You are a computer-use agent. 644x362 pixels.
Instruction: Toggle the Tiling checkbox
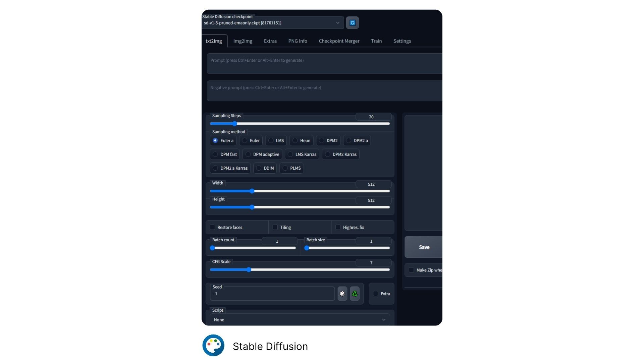click(x=275, y=227)
